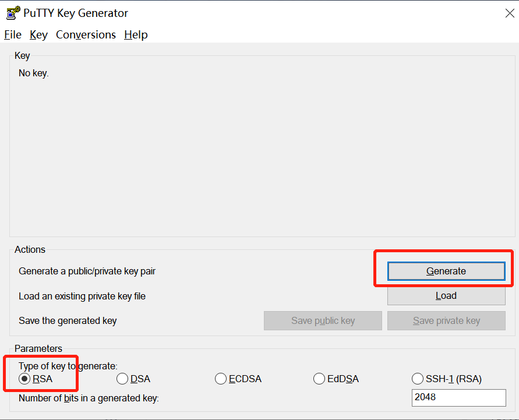
Task: Click 'Number of bits in a generated key' label
Action: (x=89, y=398)
